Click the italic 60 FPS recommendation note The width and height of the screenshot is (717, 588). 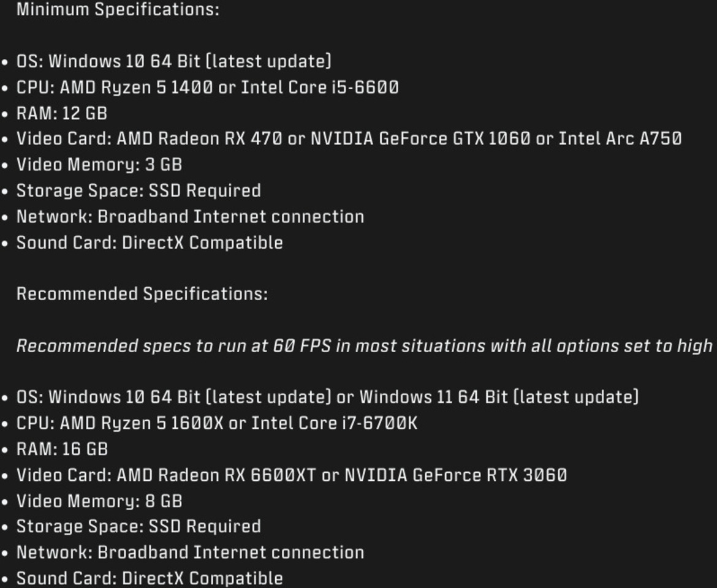click(x=364, y=346)
